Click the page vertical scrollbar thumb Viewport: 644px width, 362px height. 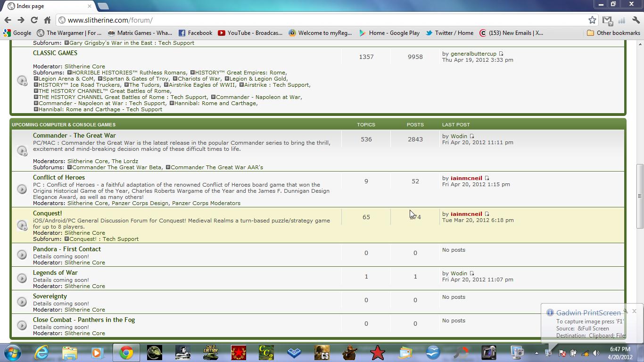(640, 196)
